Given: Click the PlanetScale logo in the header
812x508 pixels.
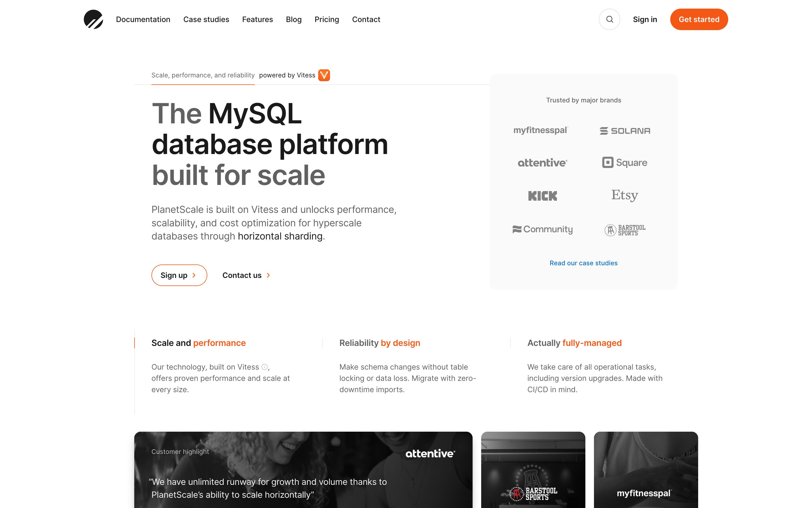Looking at the screenshot, I should [x=93, y=19].
